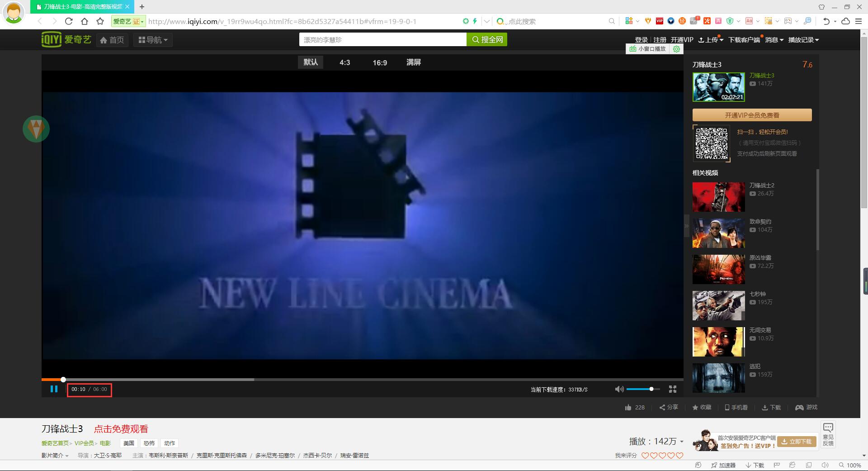Open the 播放记录 history dropdown
868x471 pixels.
[x=803, y=40]
